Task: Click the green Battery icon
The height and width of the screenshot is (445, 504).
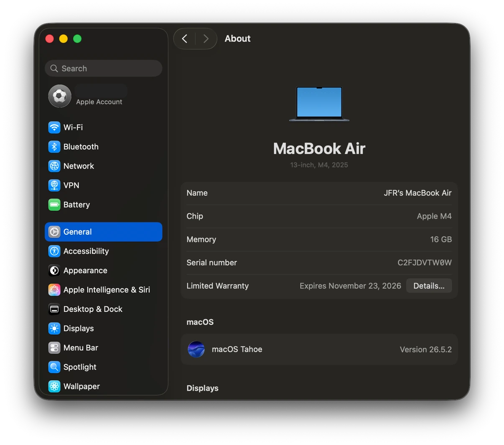Action: (54, 205)
